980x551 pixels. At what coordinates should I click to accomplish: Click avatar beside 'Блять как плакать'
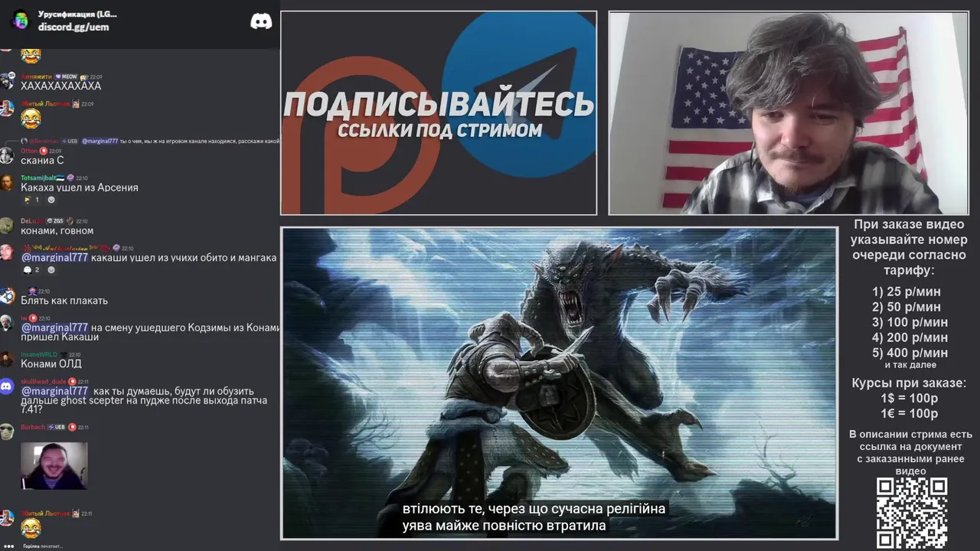click(x=7, y=296)
